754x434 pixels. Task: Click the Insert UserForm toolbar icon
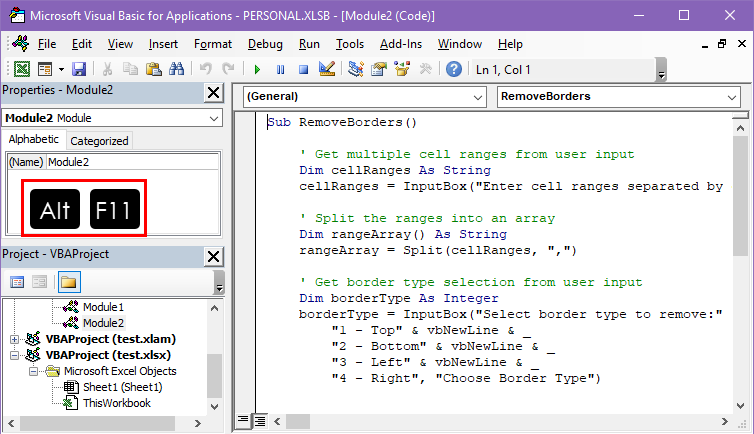(x=45, y=69)
